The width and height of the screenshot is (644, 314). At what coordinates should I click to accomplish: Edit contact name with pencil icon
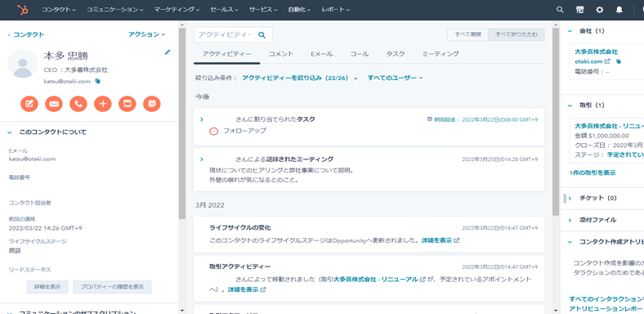tap(168, 52)
